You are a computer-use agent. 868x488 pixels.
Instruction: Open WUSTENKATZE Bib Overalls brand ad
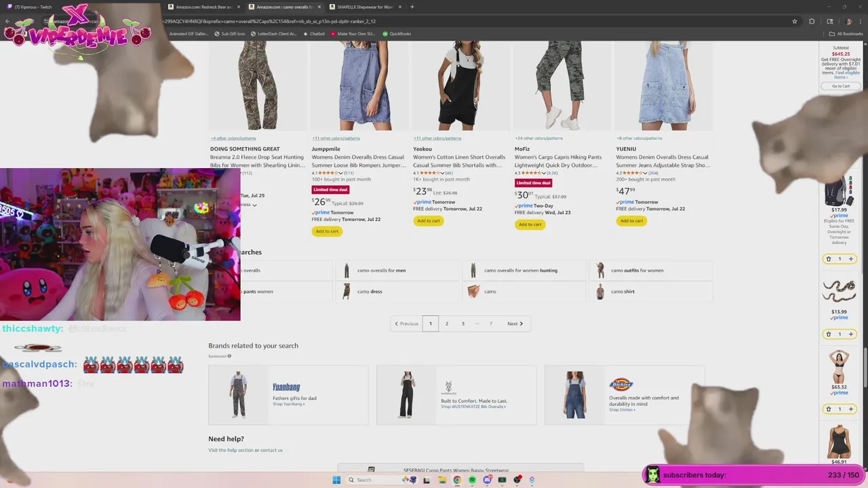tap(456, 395)
